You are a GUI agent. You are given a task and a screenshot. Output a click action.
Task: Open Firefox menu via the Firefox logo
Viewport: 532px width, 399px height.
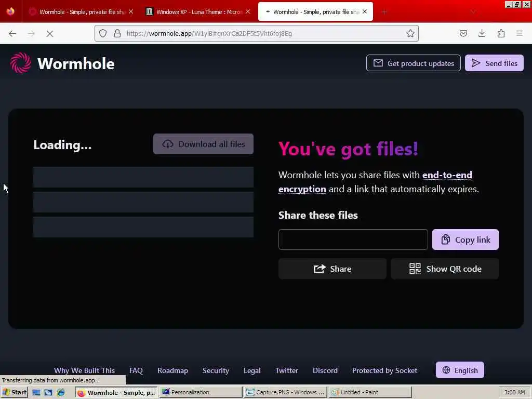coord(10,11)
